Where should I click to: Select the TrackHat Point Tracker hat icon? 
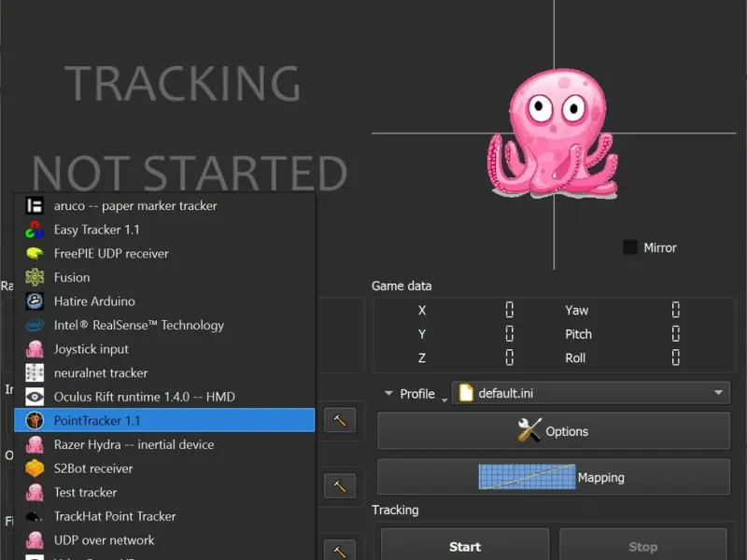[x=35, y=516]
